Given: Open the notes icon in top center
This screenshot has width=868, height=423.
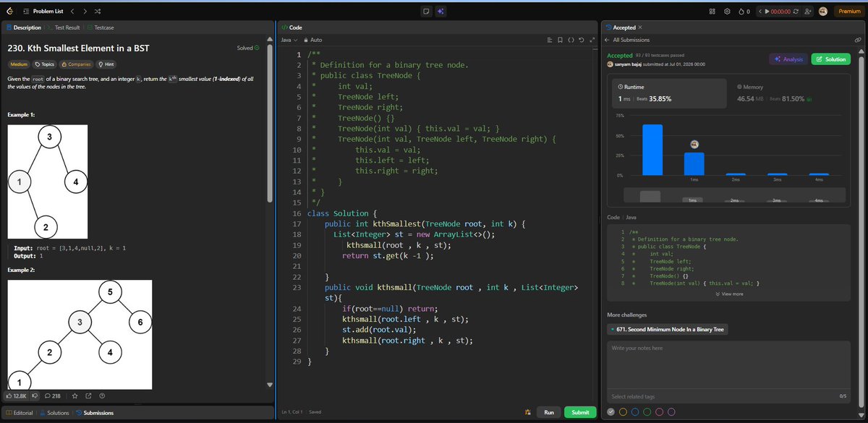Looking at the screenshot, I should point(427,12).
